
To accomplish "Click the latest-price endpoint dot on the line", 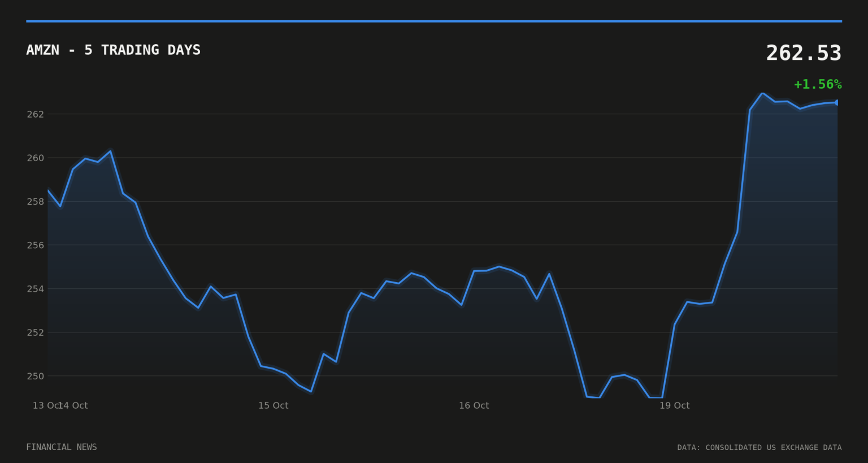I will pos(837,102).
